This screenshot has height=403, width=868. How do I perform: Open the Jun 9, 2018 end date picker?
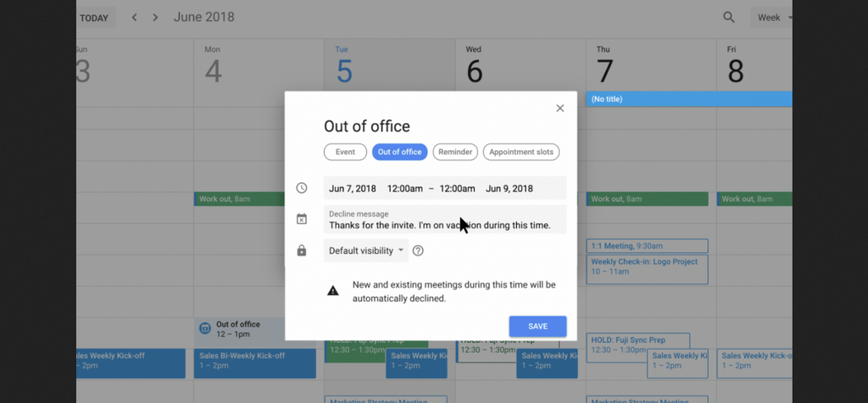pos(509,188)
